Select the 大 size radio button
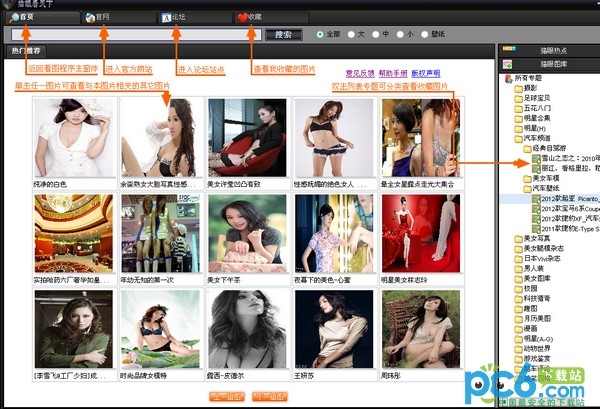 [x=351, y=34]
